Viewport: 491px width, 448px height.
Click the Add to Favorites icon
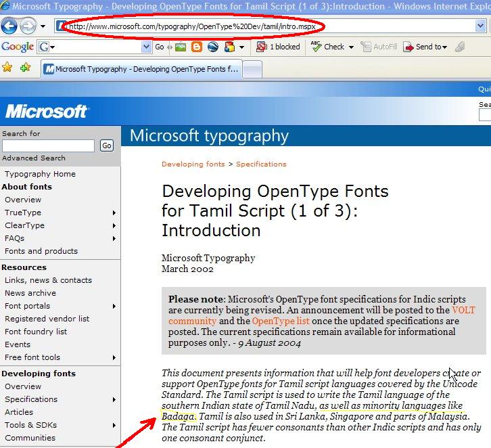click(25, 68)
